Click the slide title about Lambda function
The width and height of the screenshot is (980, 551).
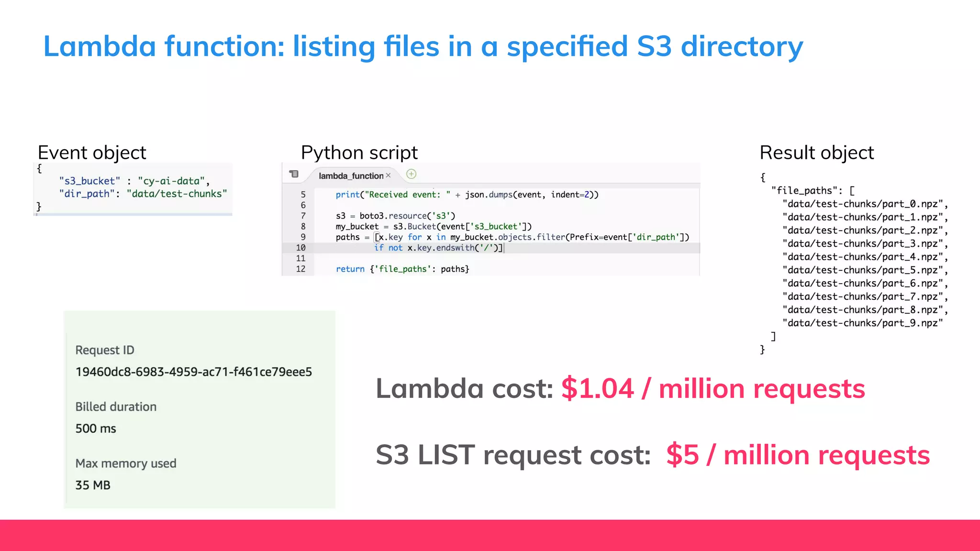(x=423, y=47)
